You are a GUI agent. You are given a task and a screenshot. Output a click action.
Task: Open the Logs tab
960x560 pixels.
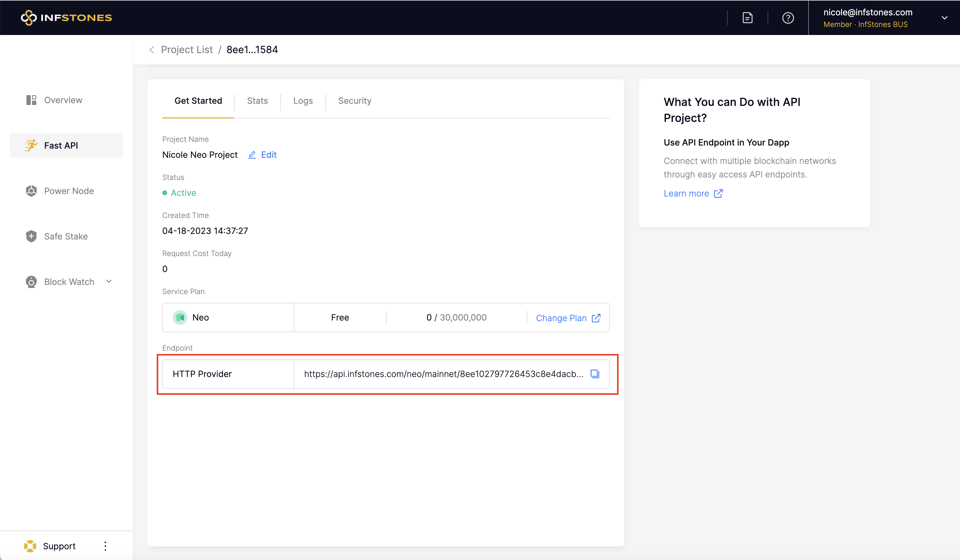(303, 101)
